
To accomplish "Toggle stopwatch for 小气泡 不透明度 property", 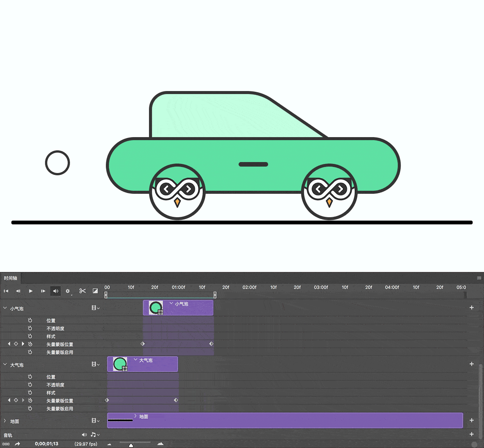I will point(30,328).
